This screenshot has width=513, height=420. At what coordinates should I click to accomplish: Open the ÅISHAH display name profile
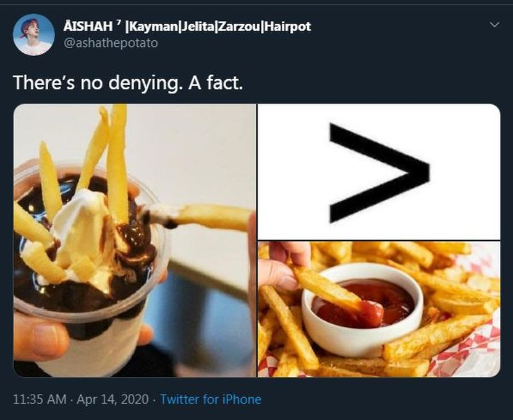pos(187,27)
